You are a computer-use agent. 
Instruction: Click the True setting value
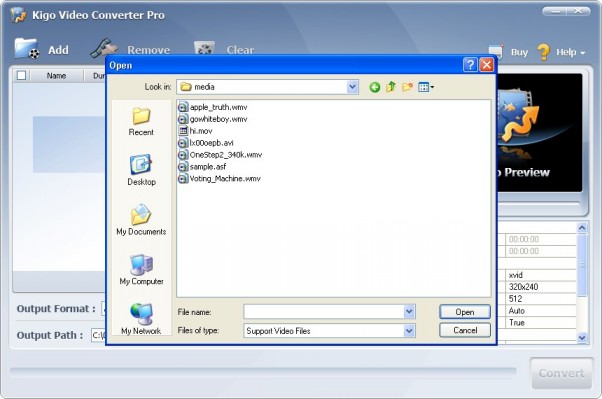click(517, 323)
